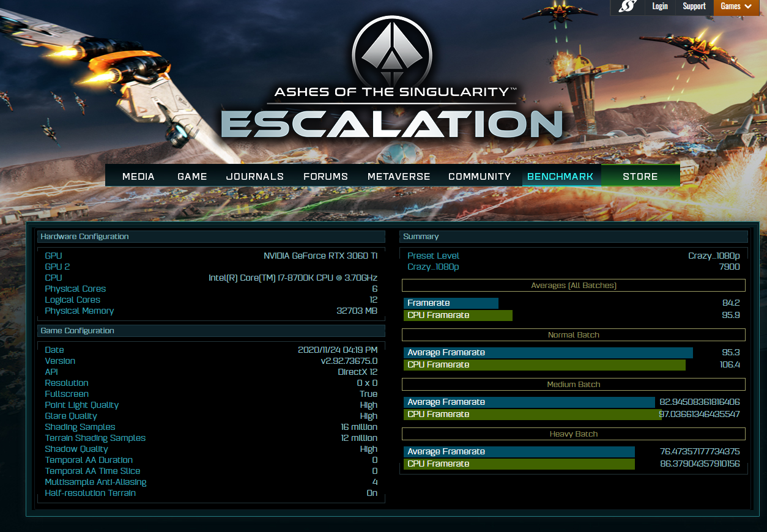Click the '106.4' CPU framerate value
This screenshot has height=532, width=767.
point(730,365)
